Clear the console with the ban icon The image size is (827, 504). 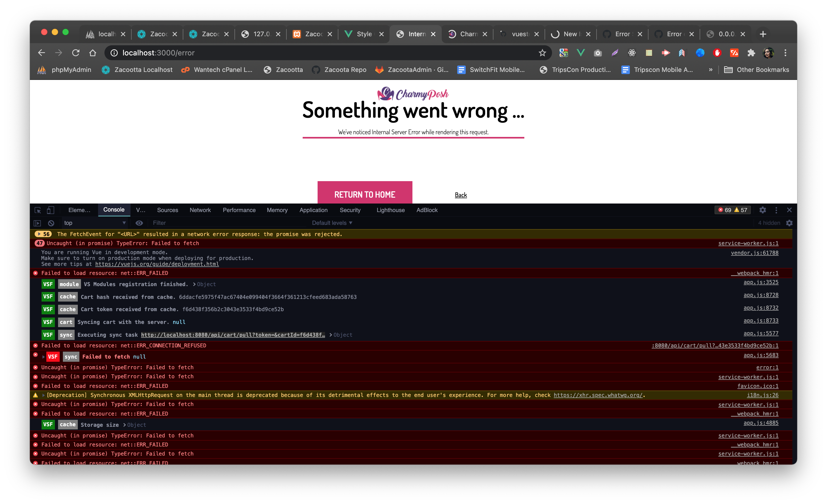(x=51, y=223)
